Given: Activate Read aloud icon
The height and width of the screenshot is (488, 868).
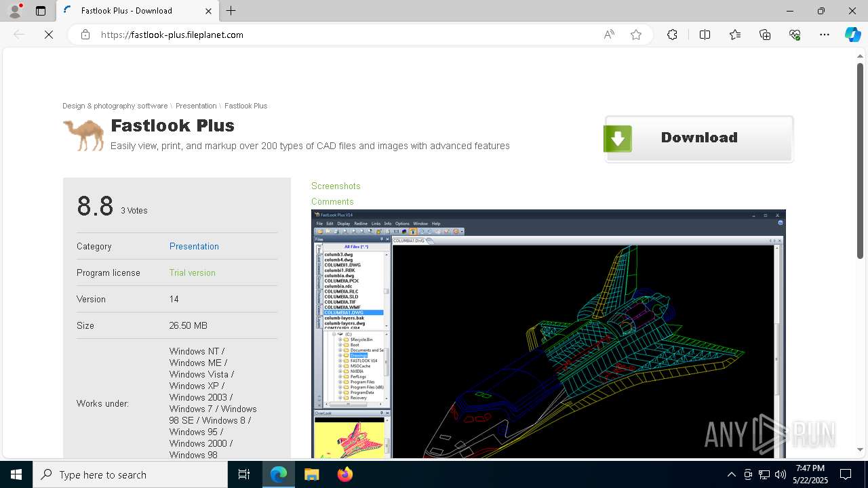Looking at the screenshot, I should 609,35.
